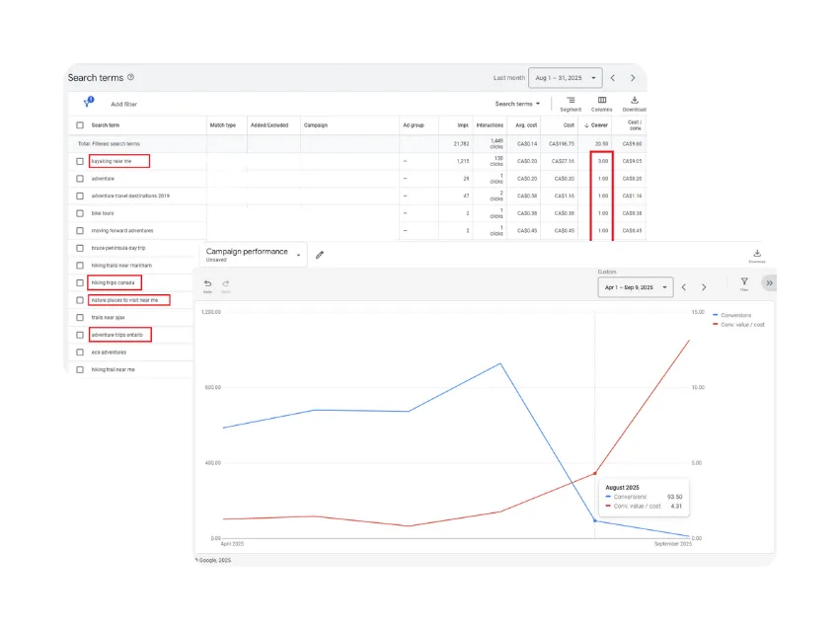Click the Search terms help question icon
Viewport: 840px width, 630px height.
[131, 77]
